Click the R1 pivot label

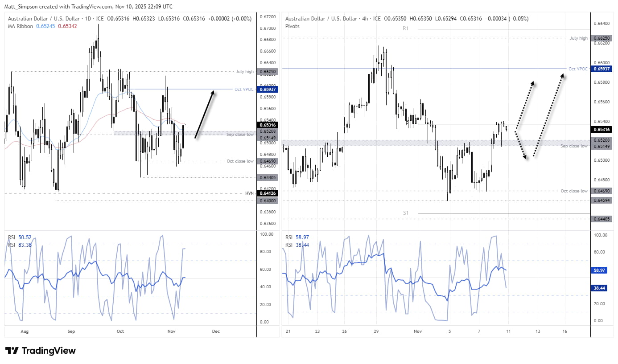[x=406, y=29]
